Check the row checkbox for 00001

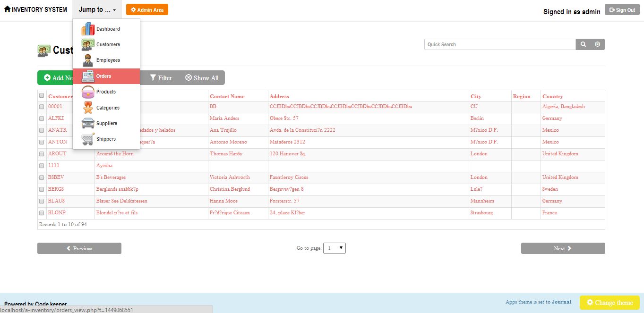pyautogui.click(x=42, y=107)
